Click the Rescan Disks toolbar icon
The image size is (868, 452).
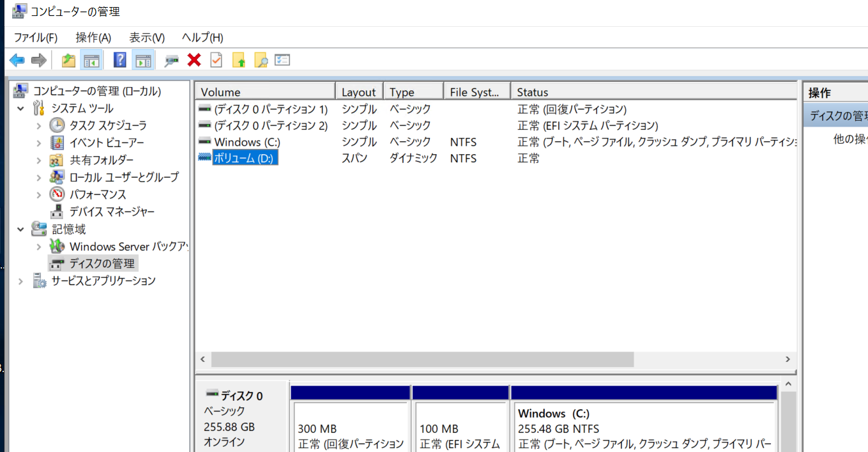[x=170, y=59]
